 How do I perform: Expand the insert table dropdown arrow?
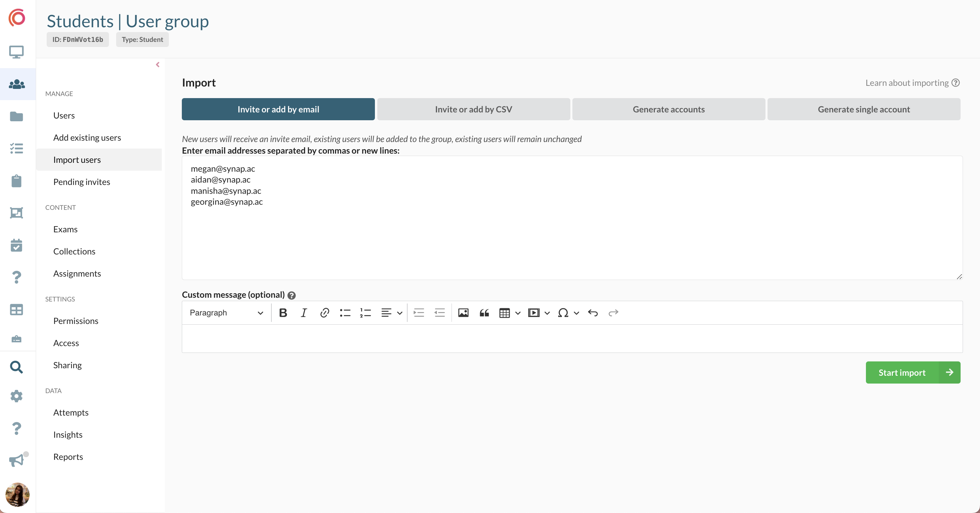coord(518,313)
